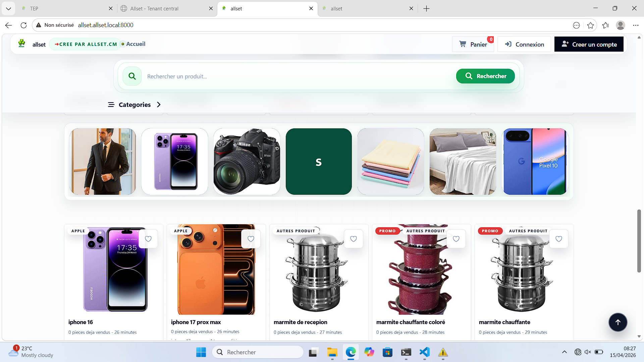Click the Non sécurisé warning icon
The height and width of the screenshot is (362, 644).
pyautogui.click(x=39, y=25)
